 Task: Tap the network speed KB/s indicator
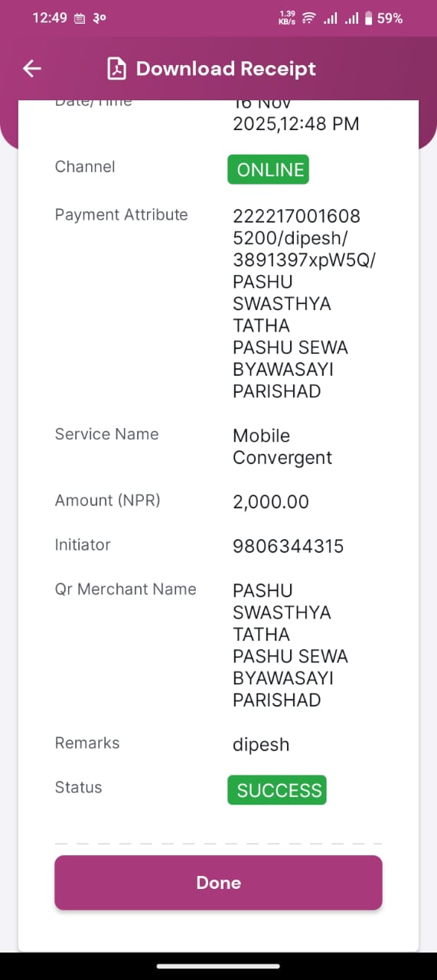pos(287,18)
